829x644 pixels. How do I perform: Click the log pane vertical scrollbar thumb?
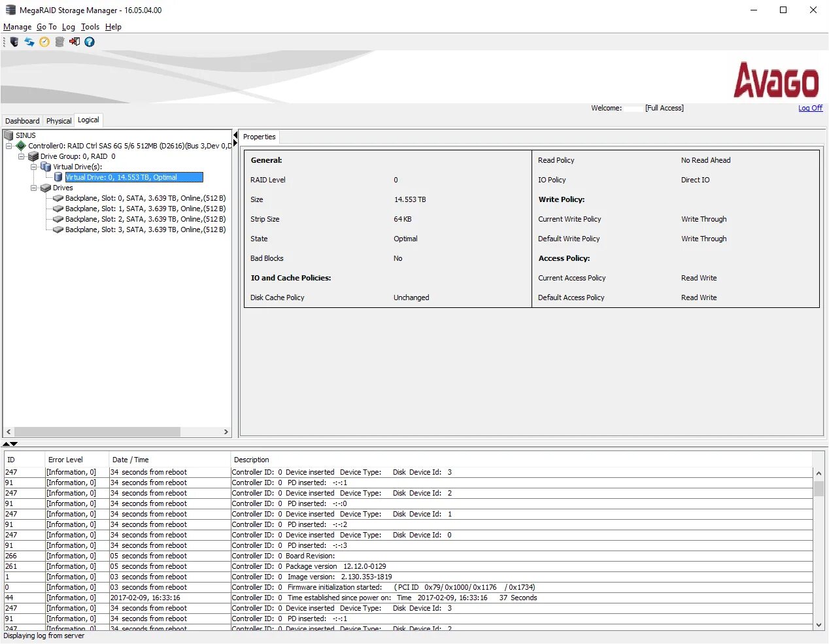(819, 488)
